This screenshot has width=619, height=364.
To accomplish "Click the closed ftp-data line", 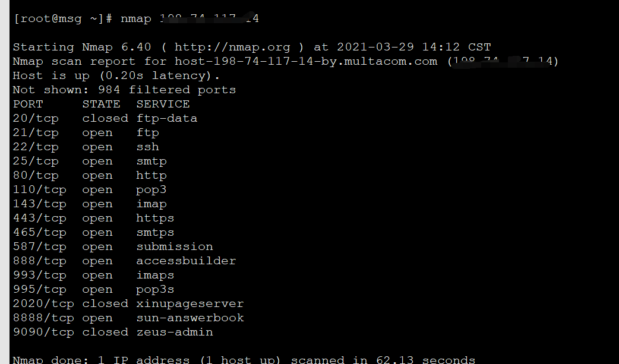I will (x=105, y=118).
